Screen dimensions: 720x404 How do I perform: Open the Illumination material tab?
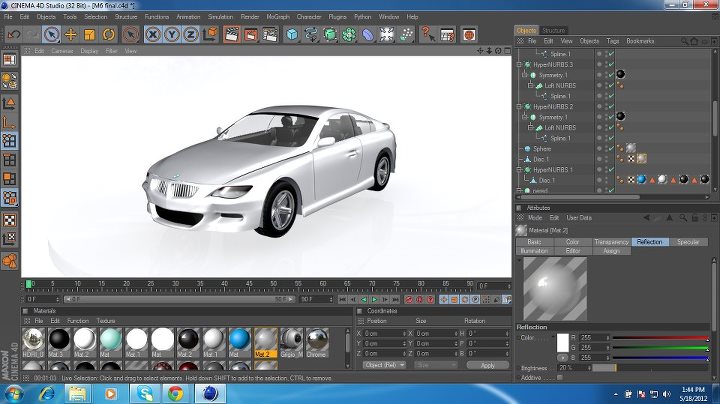(x=534, y=251)
